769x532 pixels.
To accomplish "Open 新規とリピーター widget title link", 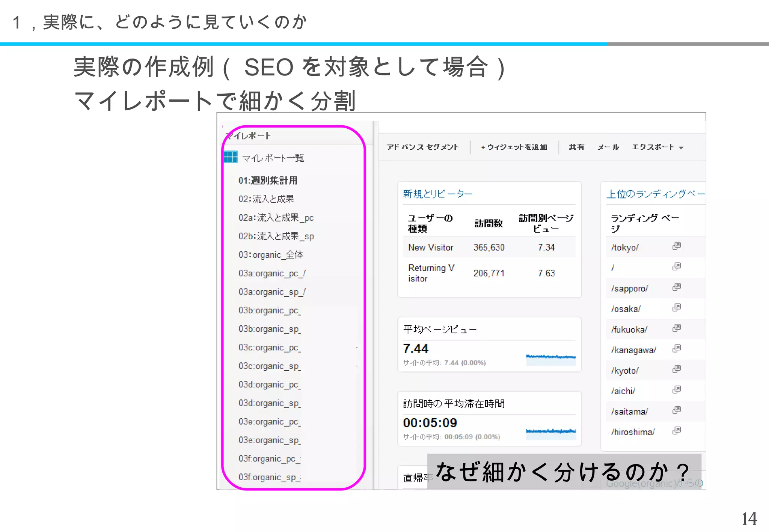I will pyautogui.click(x=437, y=194).
